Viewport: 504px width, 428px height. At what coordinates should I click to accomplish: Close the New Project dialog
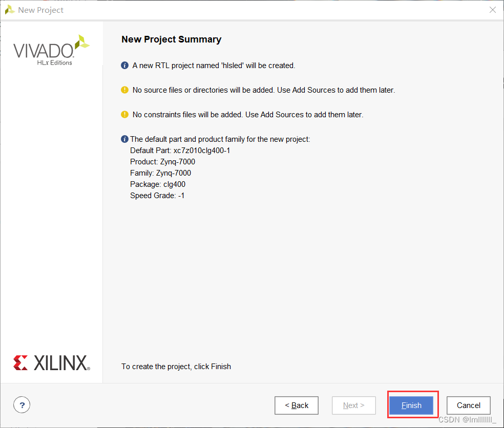point(492,10)
